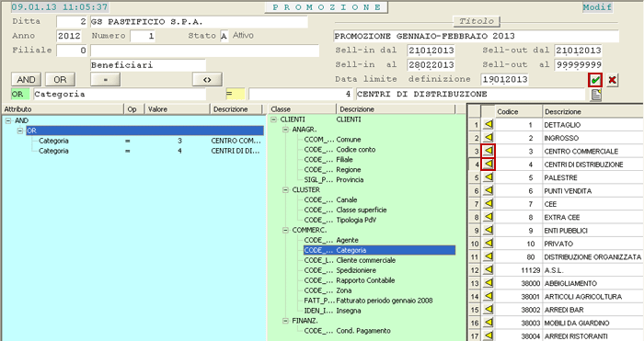This screenshot has height=341, width=644.
Task: Click the Sell-in al date field
Action: tap(431, 65)
